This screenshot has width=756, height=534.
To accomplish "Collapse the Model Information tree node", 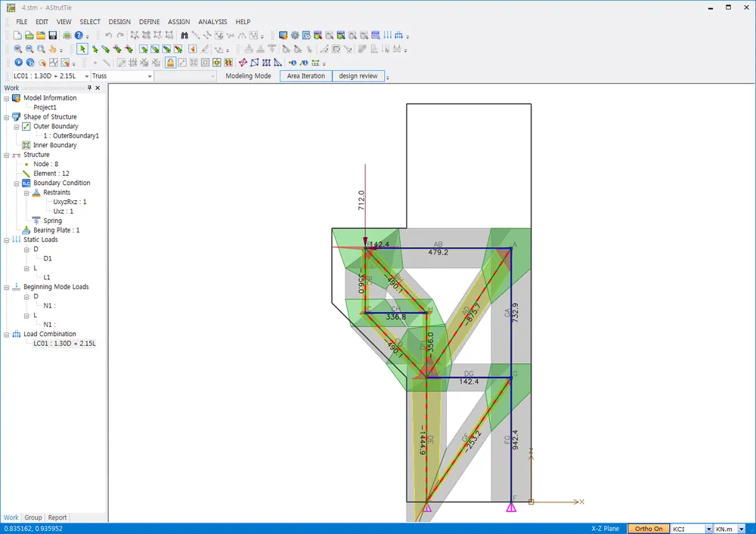I will pos(7,98).
